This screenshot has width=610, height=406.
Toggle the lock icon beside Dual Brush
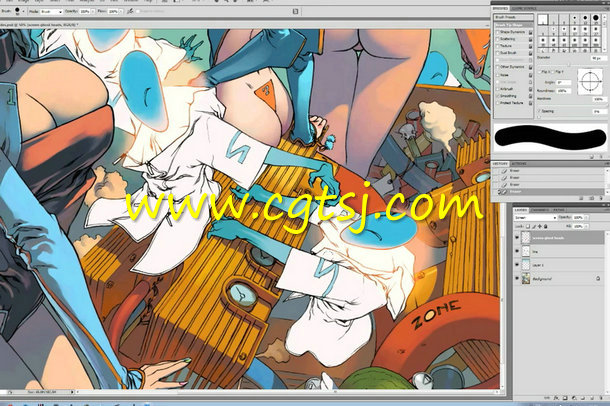(530, 53)
